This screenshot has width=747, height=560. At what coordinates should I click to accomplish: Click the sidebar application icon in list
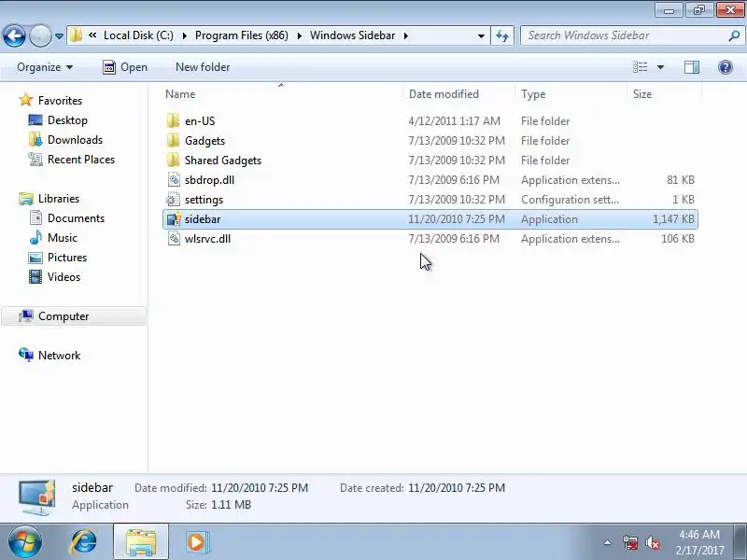point(174,219)
